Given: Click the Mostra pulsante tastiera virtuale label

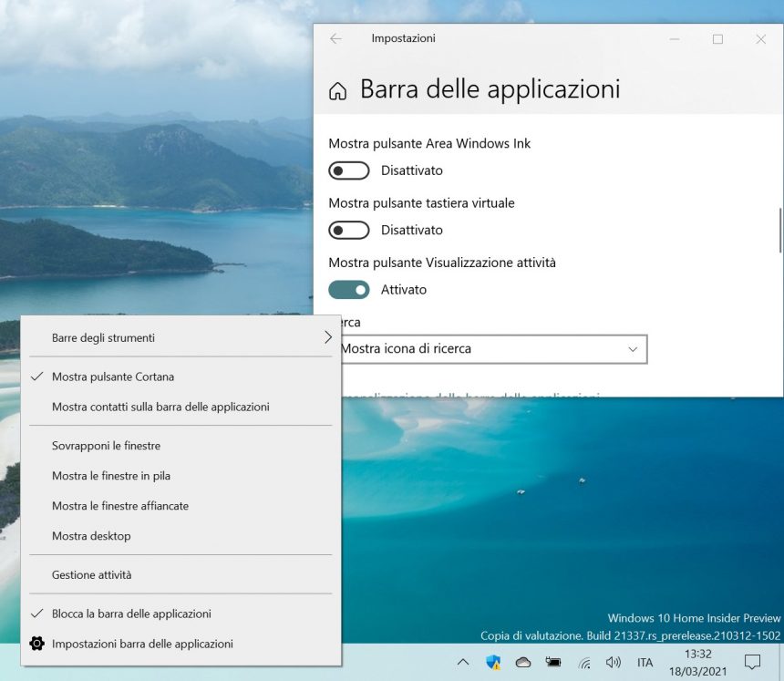Looking at the screenshot, I should click(x=421, y=203).
